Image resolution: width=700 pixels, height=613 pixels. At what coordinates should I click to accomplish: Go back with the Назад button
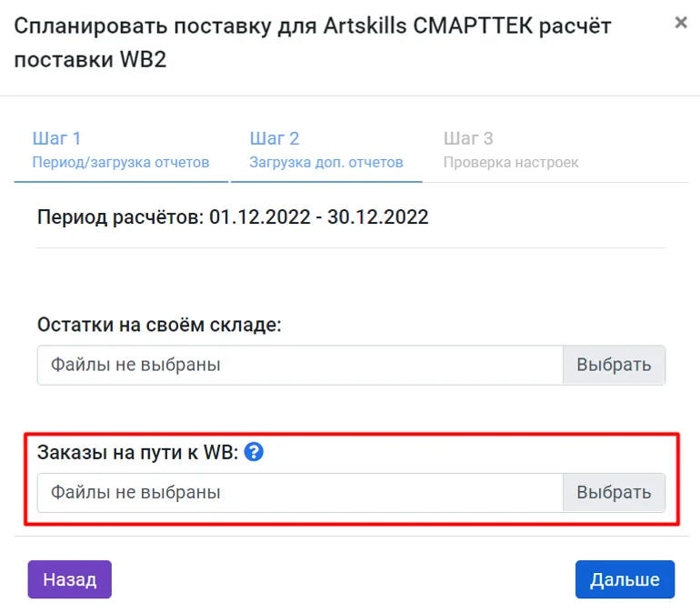(x=70, y=579)
